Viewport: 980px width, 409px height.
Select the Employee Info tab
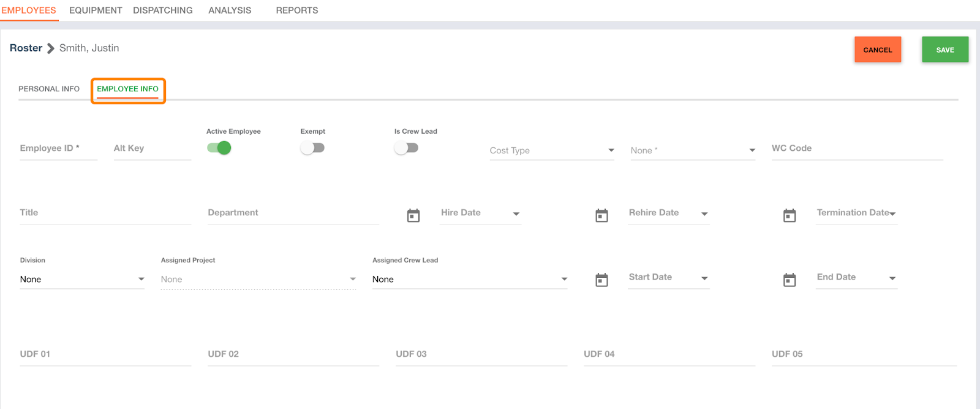pos(127,89)
